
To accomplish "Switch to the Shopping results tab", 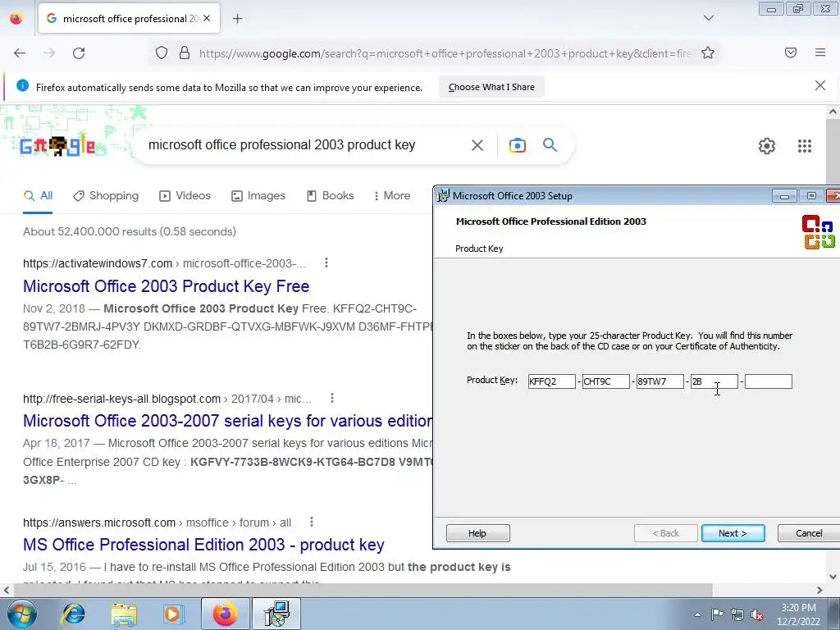I will click(106, 195).
